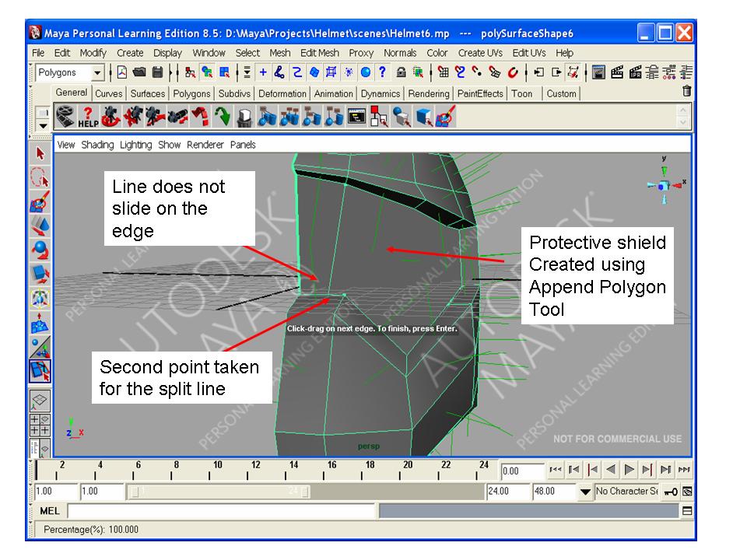The height and width of the screenshot is (560, 747).
Task: Toggle Select by component type mode
Action: click(x=224, y=72)
